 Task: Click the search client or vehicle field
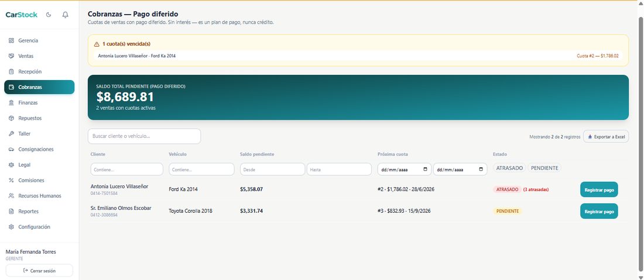[x=144, y=136]
